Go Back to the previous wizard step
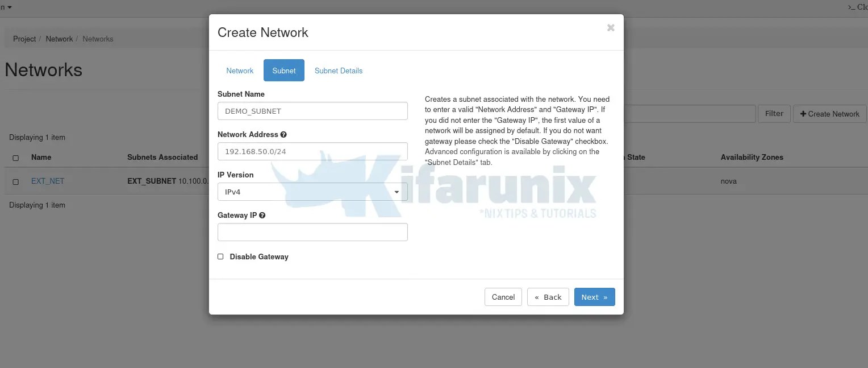Image resolution: width=868 pixels, height=368 pixels. point(548,296)
